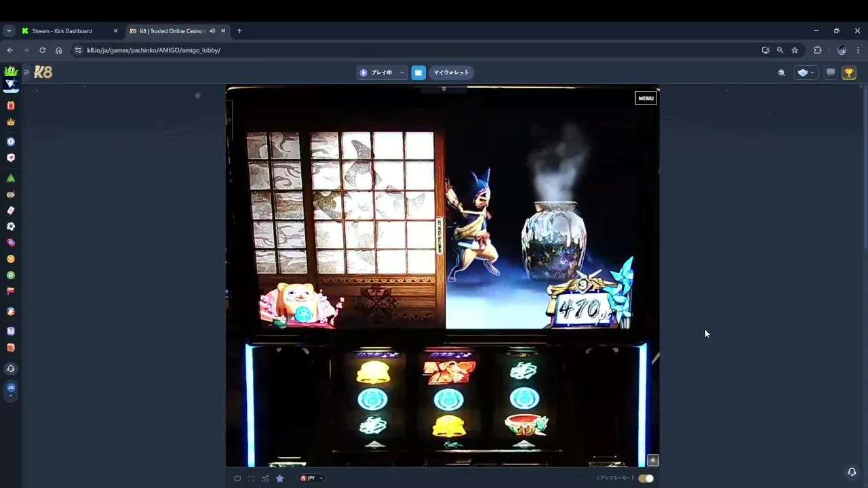
Task: Open the プレイ中 balance dropdown
Action: coord(382,73)
